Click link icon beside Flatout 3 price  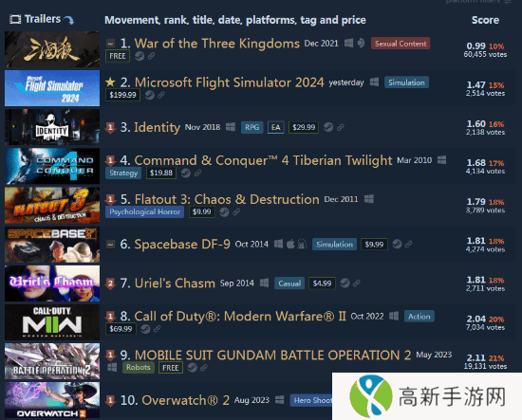point(236,211)
